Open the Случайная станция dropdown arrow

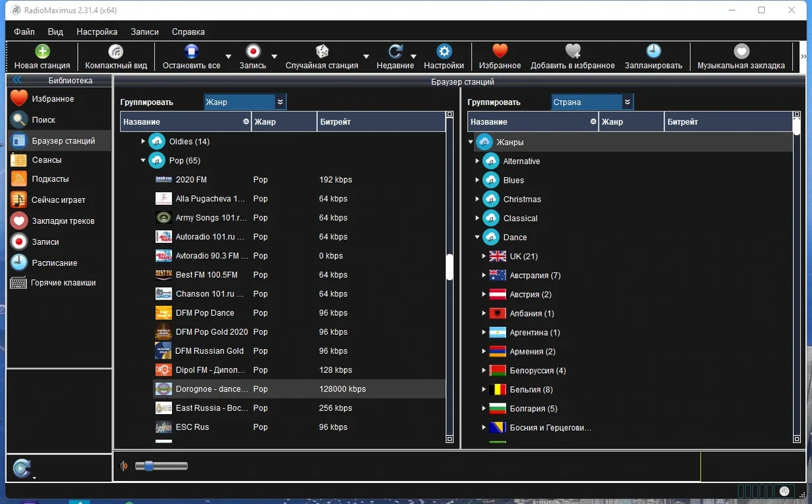click(366, 57)
